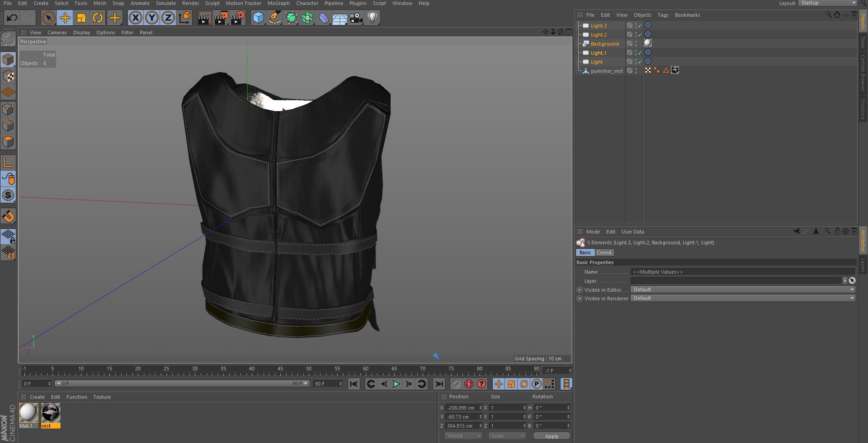Select the vest material thumbnail
The image size is (868, 443).
click(x=51, y=413)
